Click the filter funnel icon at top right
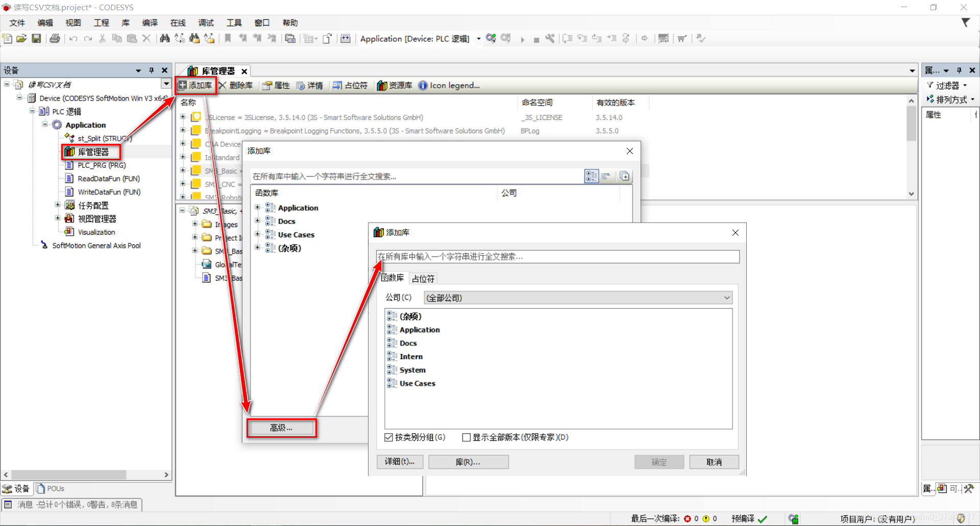Viewport: 980px width, 526px height. (x=966, y=22)
